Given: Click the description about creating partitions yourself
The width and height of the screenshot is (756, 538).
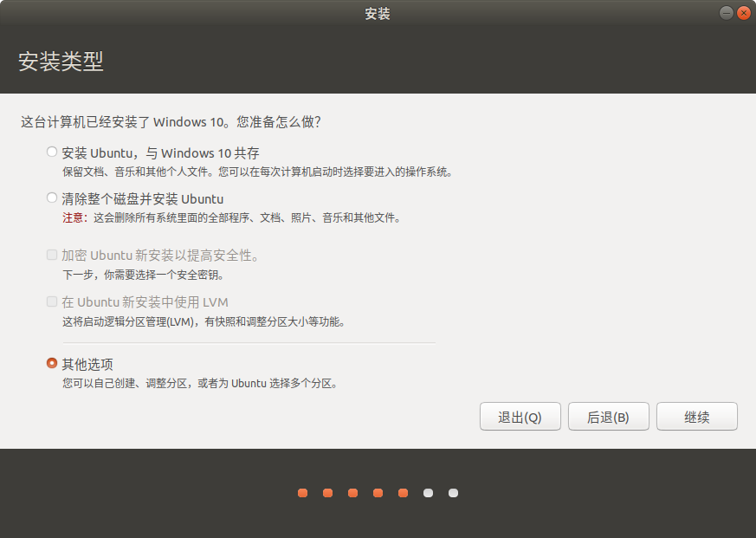Looking at the screenshot, I should click(x=200, y=384).
